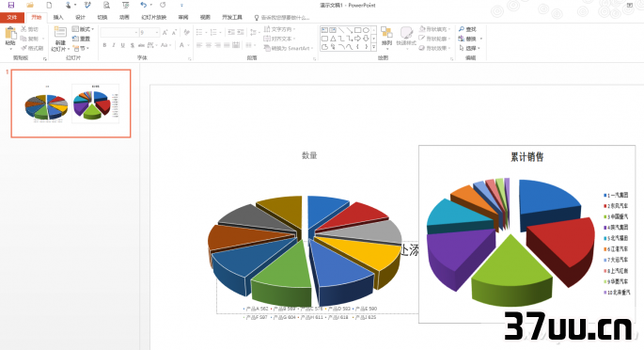Click the Open folder icon in quick access toolbar

pyautogui.click(x=30, y=5)
